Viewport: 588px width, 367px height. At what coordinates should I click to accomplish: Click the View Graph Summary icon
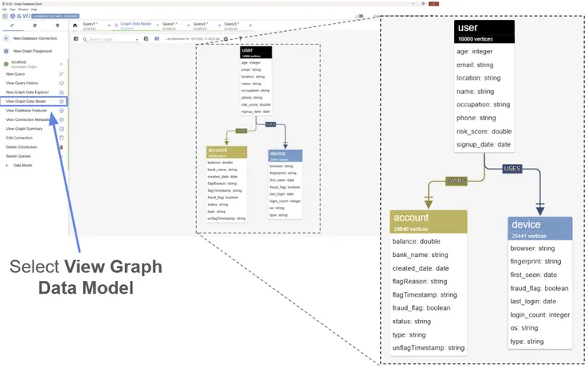pyautogui.click(x=61, y=129)
